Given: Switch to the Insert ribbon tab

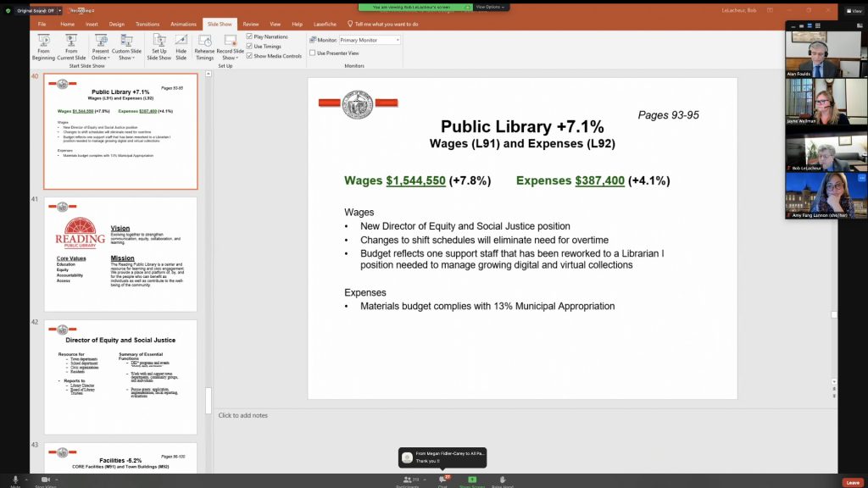Looking at the screenshot, I should point(92,25).
